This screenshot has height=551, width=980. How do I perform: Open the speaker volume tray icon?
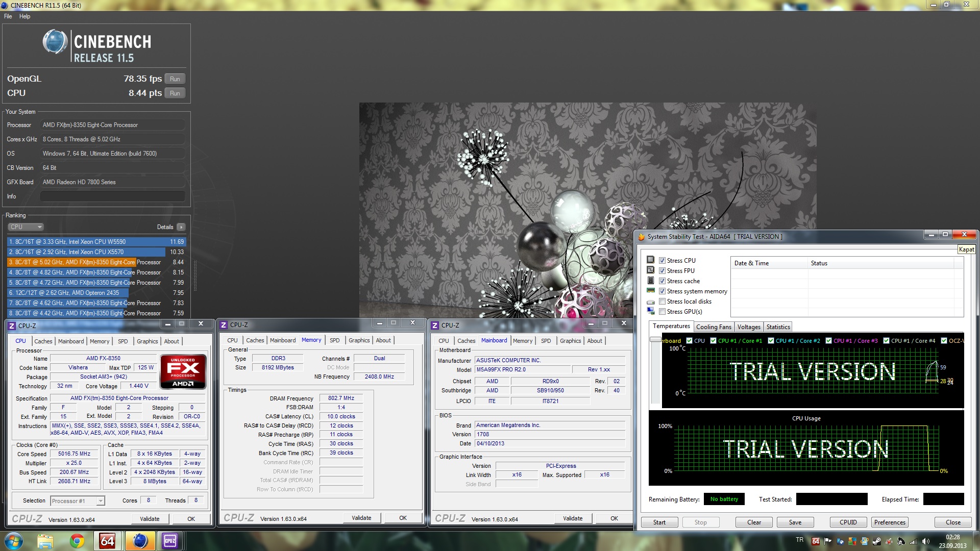pos(926,541)
